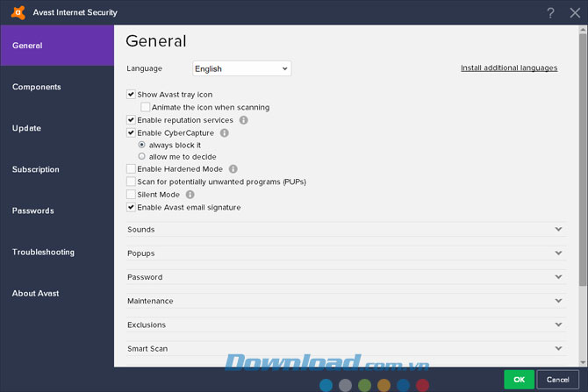Click the scroll up arrow of the scrollbar
This screenshot has width=588, height=392.
(x=583, y=29)
